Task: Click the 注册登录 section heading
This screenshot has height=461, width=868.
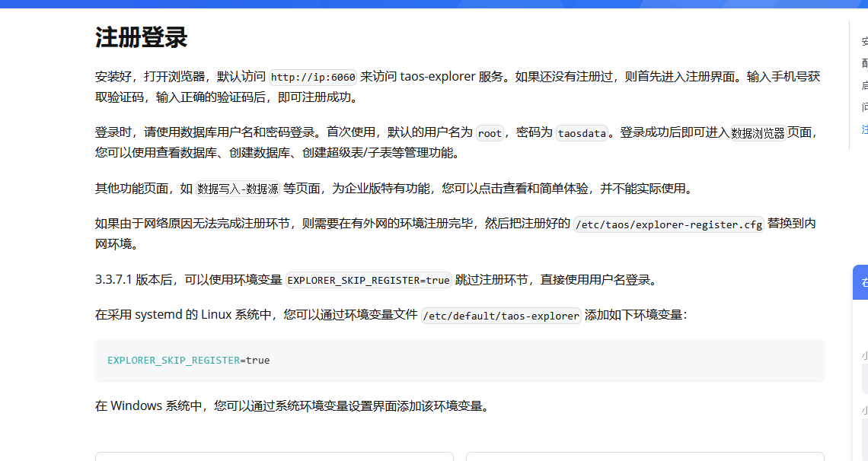Action: pos(141,37)
